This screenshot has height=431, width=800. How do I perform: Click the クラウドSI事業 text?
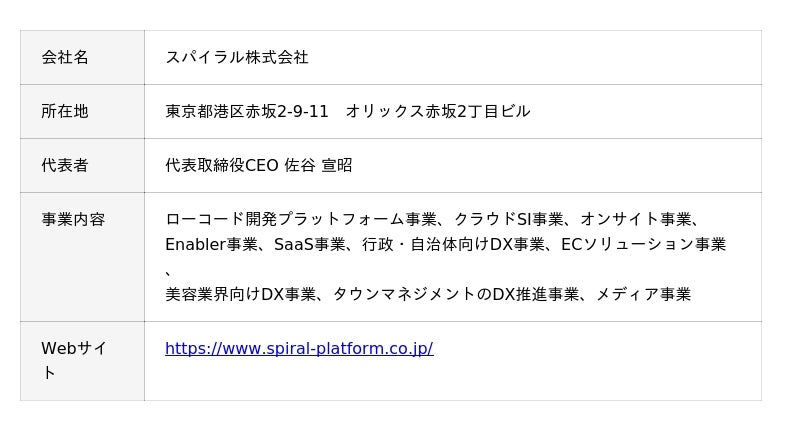click(x=508, y=220)
